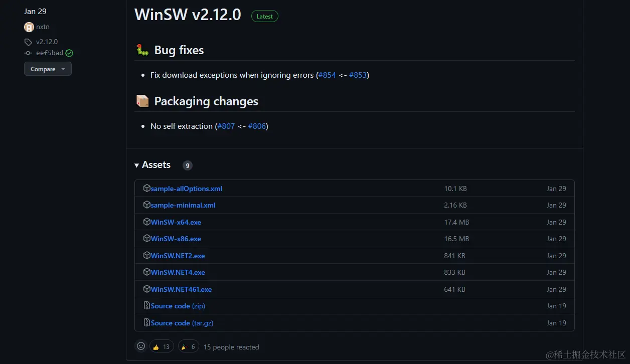
Task: Click the Jan 19 date of Source code (zip)
Action: pos(556,306)
